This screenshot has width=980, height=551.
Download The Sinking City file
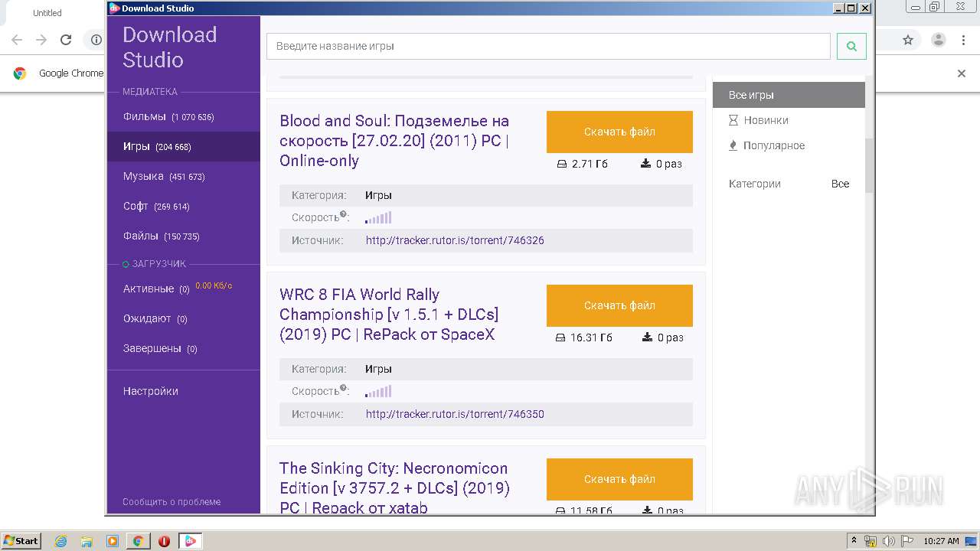pyautogui.click(x=619, y=479)
